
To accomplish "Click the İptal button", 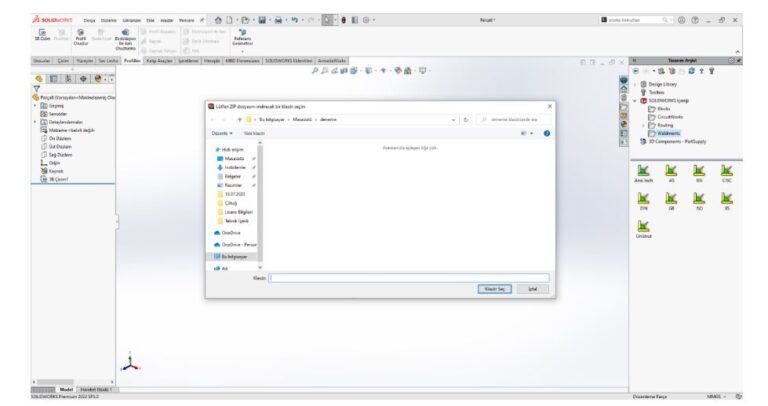I will point(533,288).
